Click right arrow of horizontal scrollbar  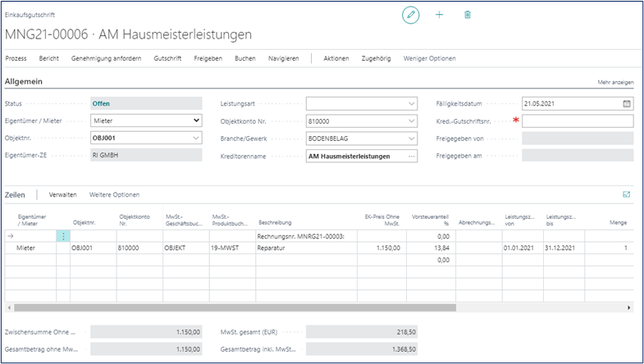coord(629,307)
